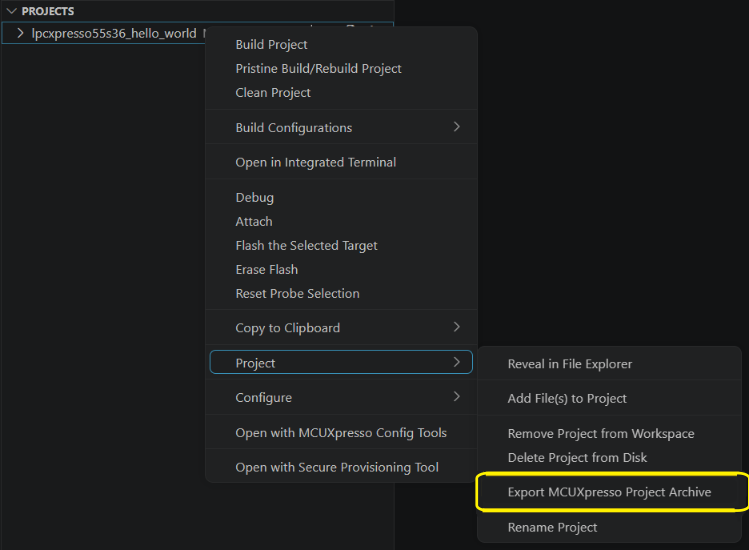Select Open with Secure Provisioning Tool
The width and height of the screenshot is (749, 550).
click(x=341, y=467)
